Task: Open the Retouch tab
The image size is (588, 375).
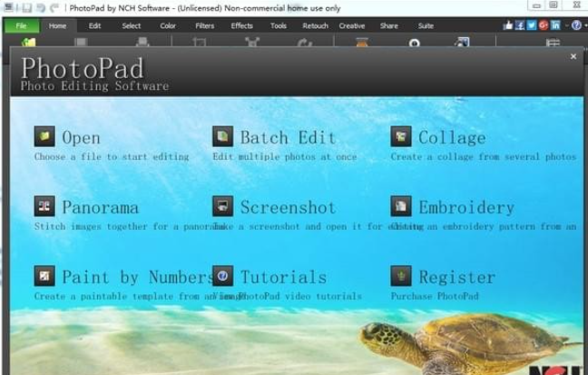Action: point(315,26)
